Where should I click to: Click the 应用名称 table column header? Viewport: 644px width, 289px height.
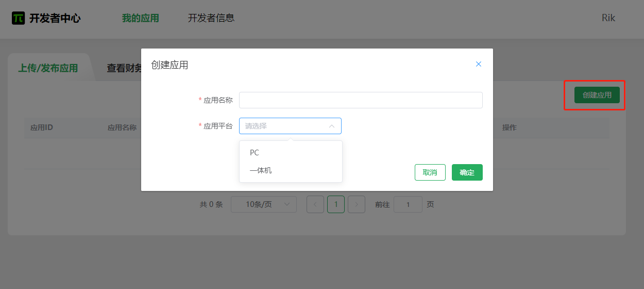coord(122,127)
